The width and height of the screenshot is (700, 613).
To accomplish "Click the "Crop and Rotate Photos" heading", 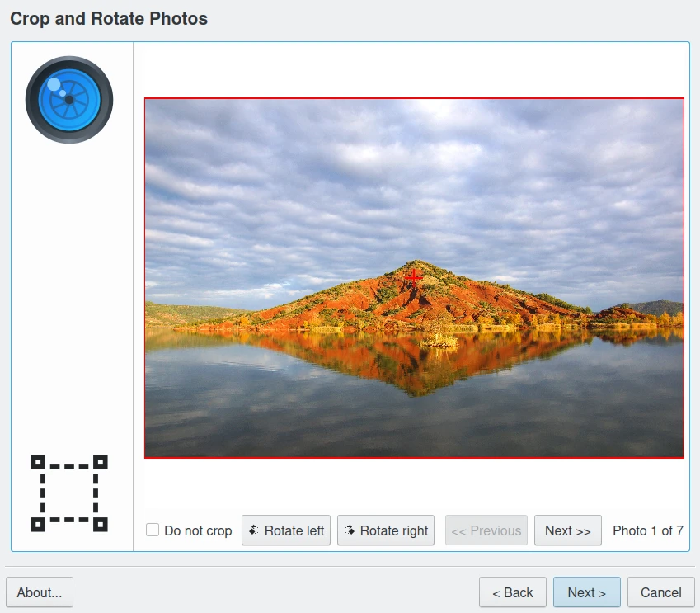I will [109, 18].
